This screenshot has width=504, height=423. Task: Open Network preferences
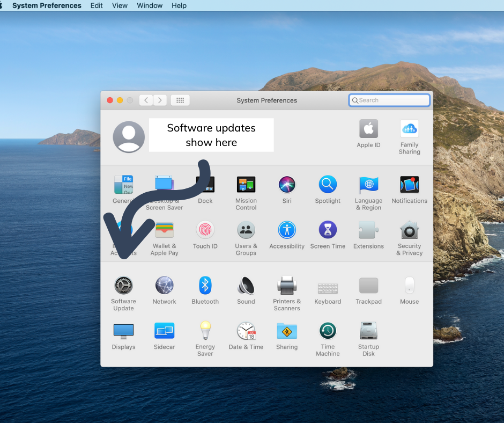click(164, 285)
